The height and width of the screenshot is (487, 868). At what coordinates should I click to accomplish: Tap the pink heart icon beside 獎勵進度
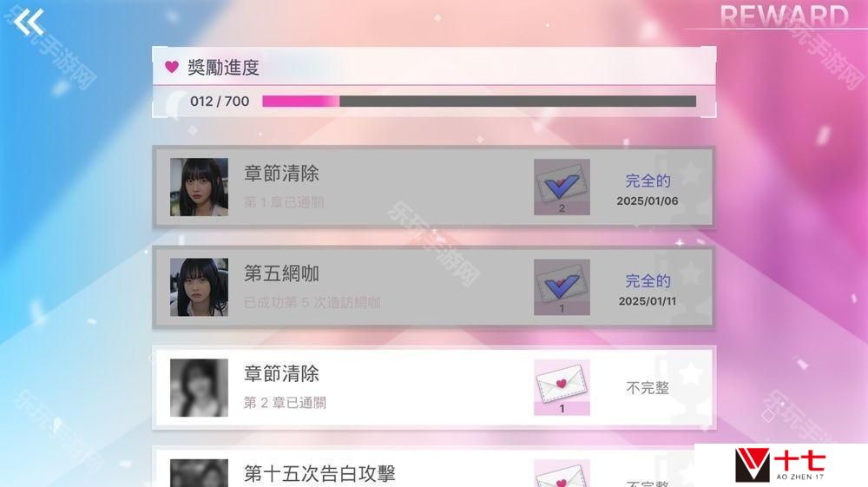(172, 67)
